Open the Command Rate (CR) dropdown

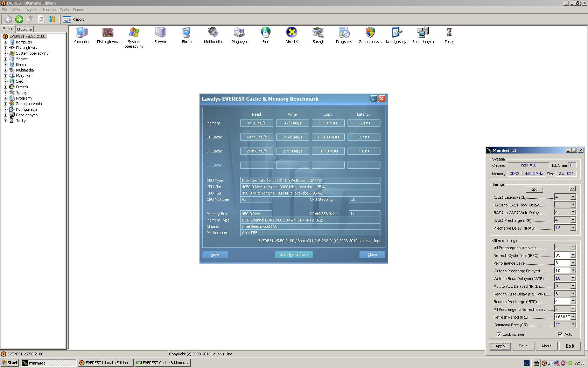[573, 325]
